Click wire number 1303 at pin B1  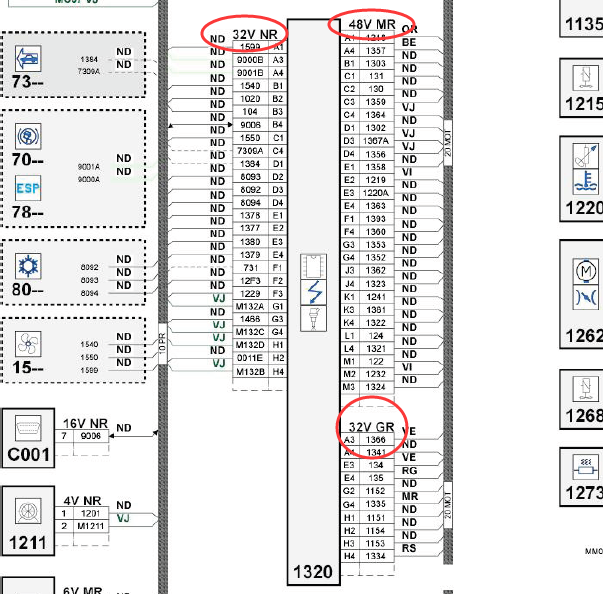click(376, 63)
